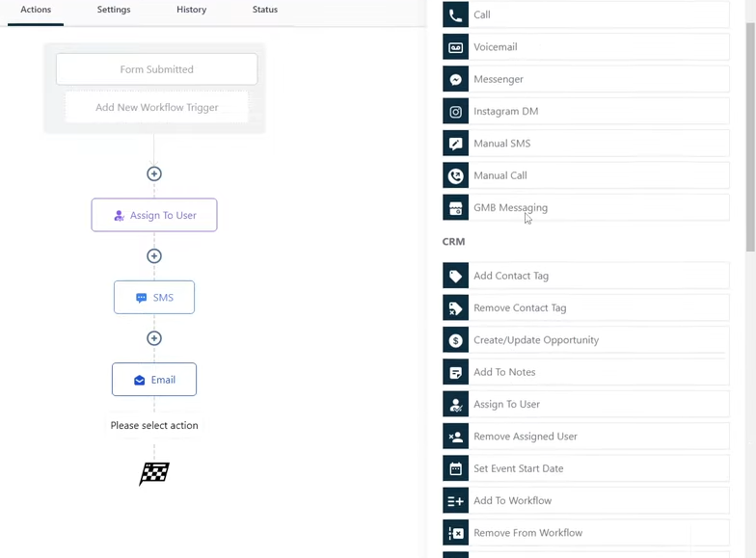Click the Instagram DM camera icon
This screenshot has width=756, height=558.
coord(455,112)
